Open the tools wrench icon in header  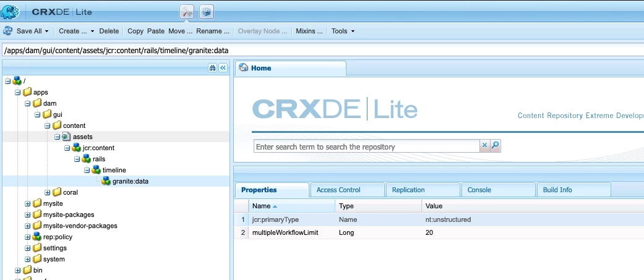pos(187,12)
